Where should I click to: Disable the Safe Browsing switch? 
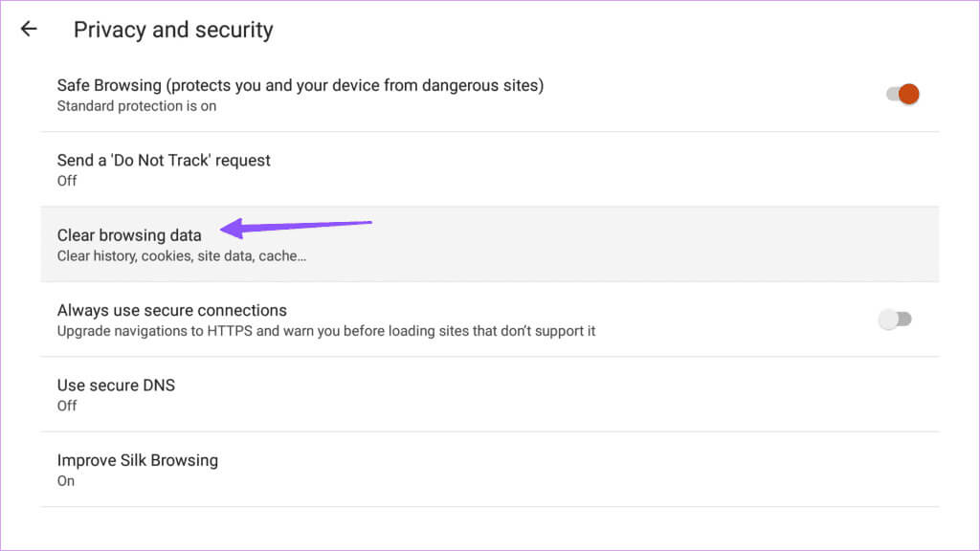[x=902, y=95]
